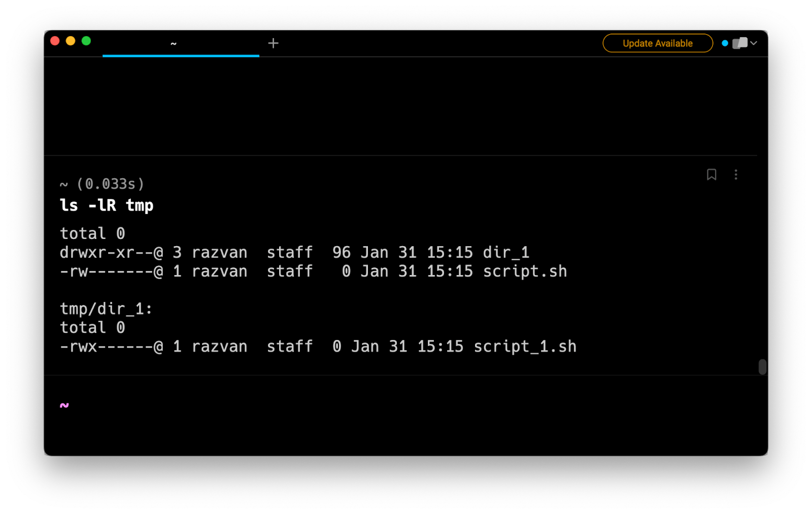The image size is (812, 514).
Task: Click the drwxr-xr-- permissions string
Action: click(x=107, y=252)
